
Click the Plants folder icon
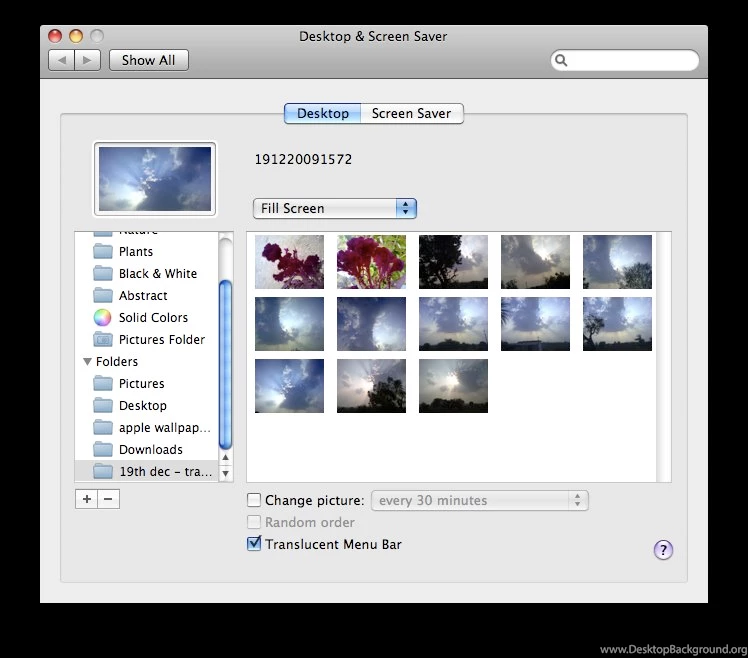103,251
